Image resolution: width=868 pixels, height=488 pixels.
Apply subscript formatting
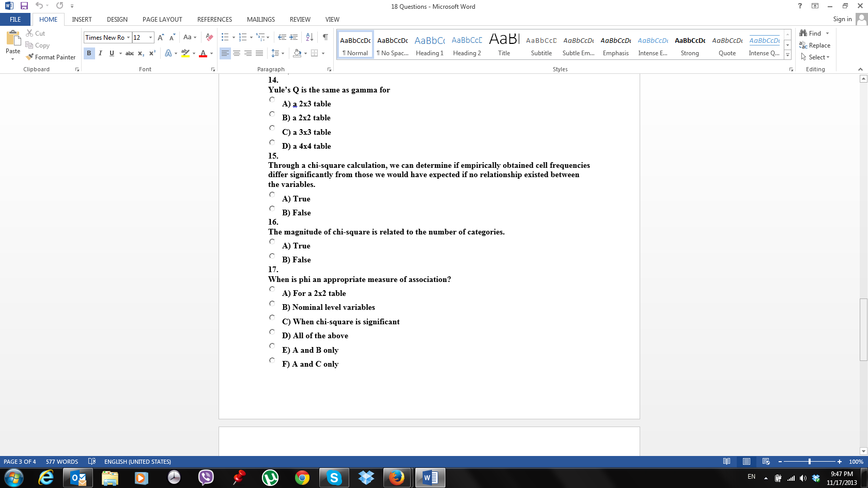tap(141, 53)
